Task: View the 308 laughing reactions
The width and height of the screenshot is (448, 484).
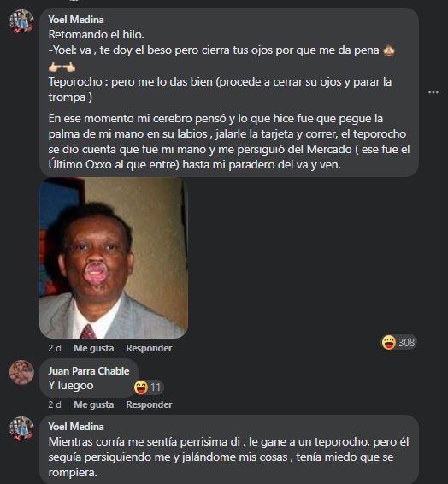Action: tap(399, 342)
